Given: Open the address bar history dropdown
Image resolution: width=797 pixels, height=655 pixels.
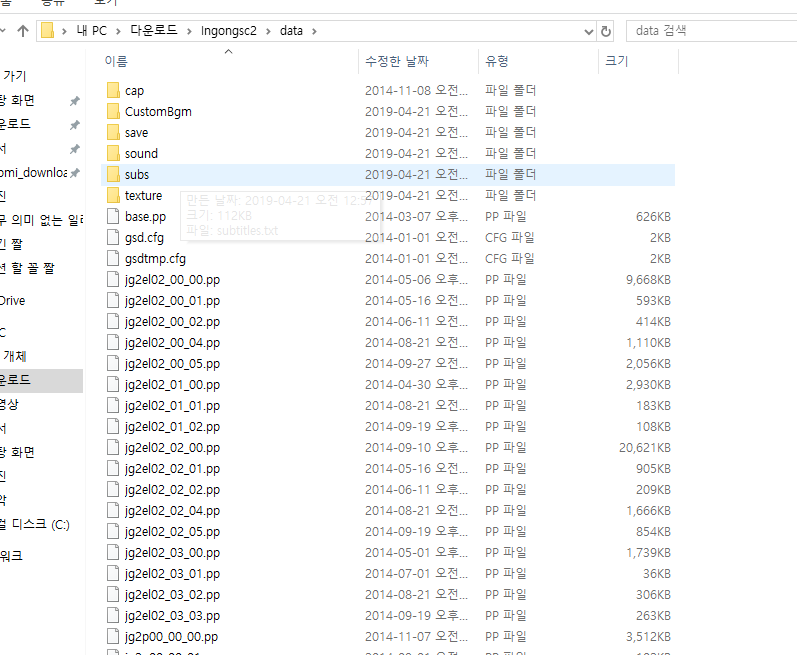Looking at the screenshot, I should click(589, 32).
